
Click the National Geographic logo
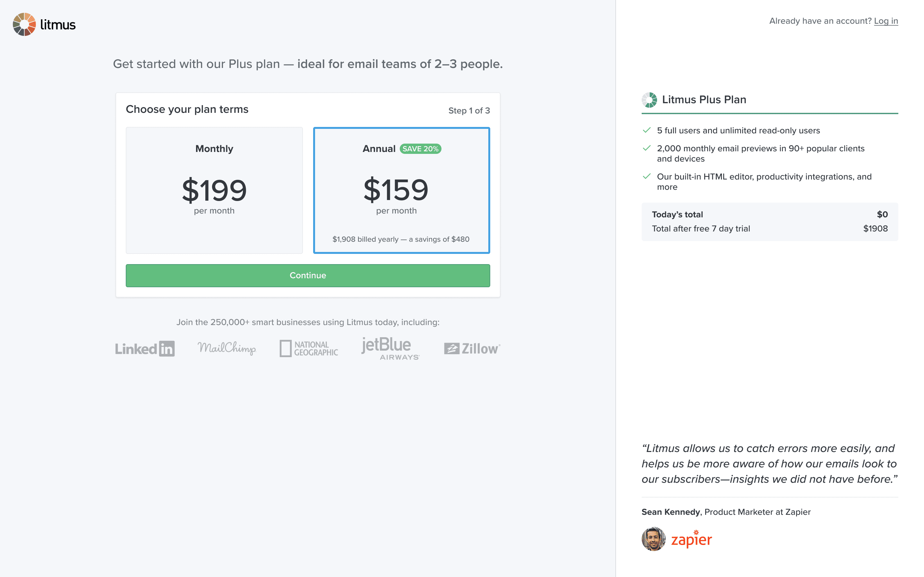(309, 348)
